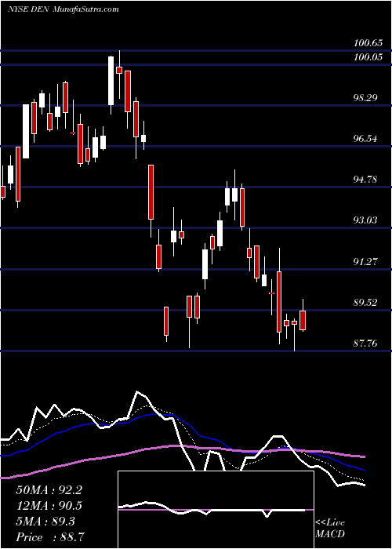Click the 89.52 price axis label
The width and height of the screenshot is (392, 549).
(365, 303)
